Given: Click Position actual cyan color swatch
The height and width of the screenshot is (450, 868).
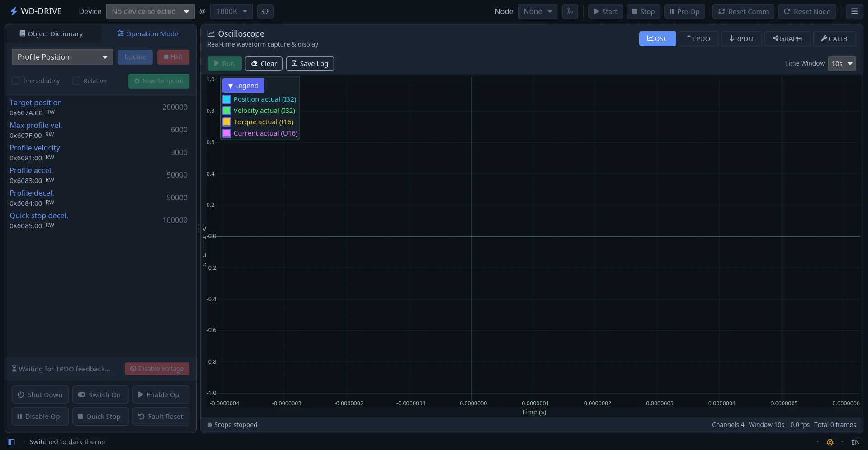Looking at the screenshot, I should point(227,99).
